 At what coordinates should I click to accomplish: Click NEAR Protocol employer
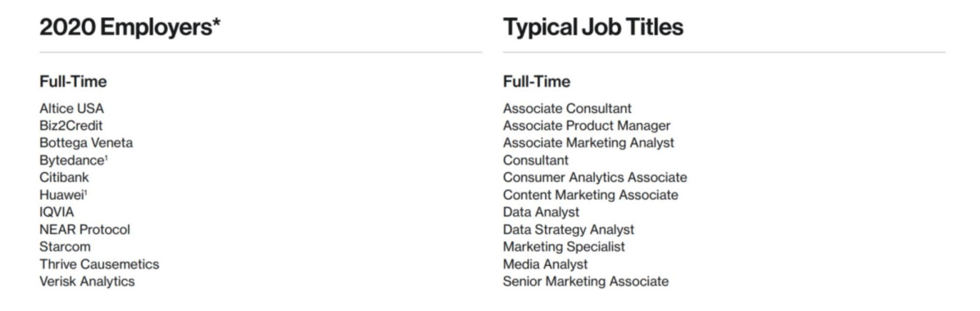pos(84,230)
